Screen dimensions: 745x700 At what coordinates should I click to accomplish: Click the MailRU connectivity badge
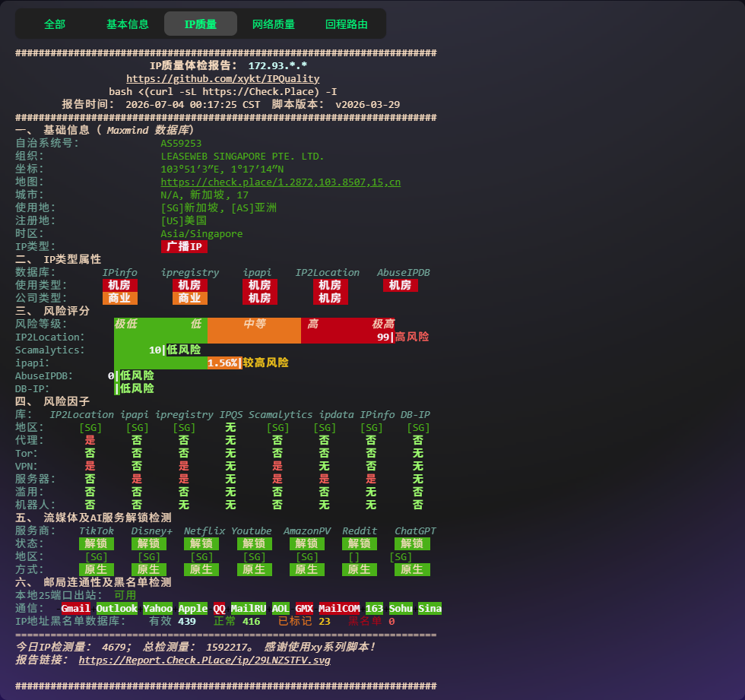249,608
